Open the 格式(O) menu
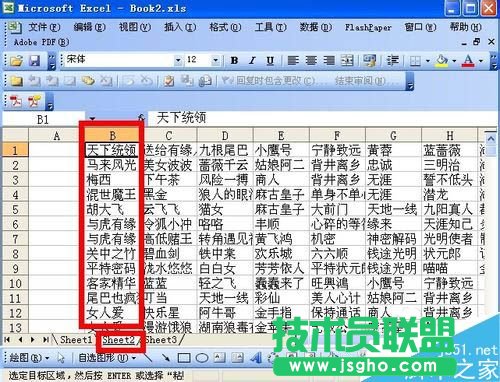This screenshot has width=500, height=382. [x=225, y=27]
